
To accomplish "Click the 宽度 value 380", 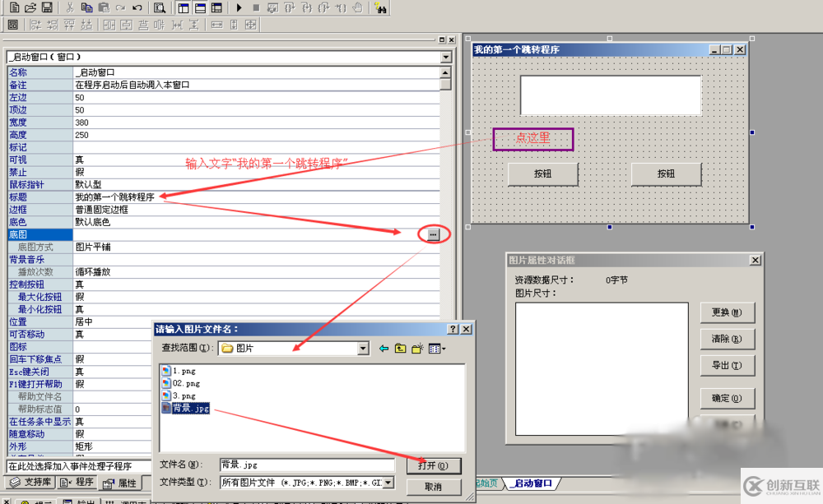I will tap(81, 123).
